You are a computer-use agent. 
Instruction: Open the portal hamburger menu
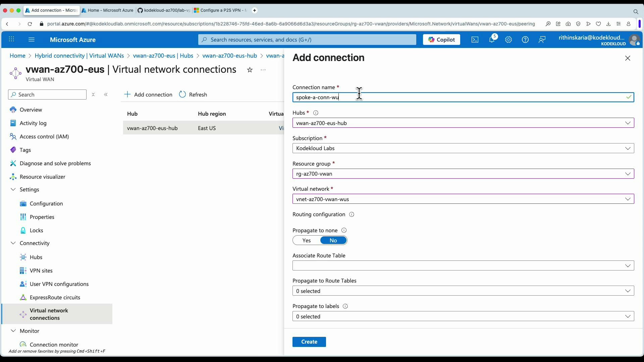[x=32, y=40]
